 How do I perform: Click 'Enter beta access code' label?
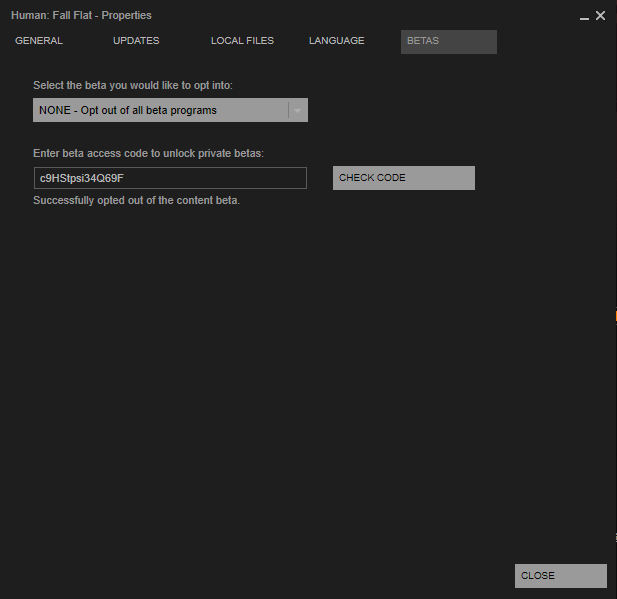(x=148, y=153)
